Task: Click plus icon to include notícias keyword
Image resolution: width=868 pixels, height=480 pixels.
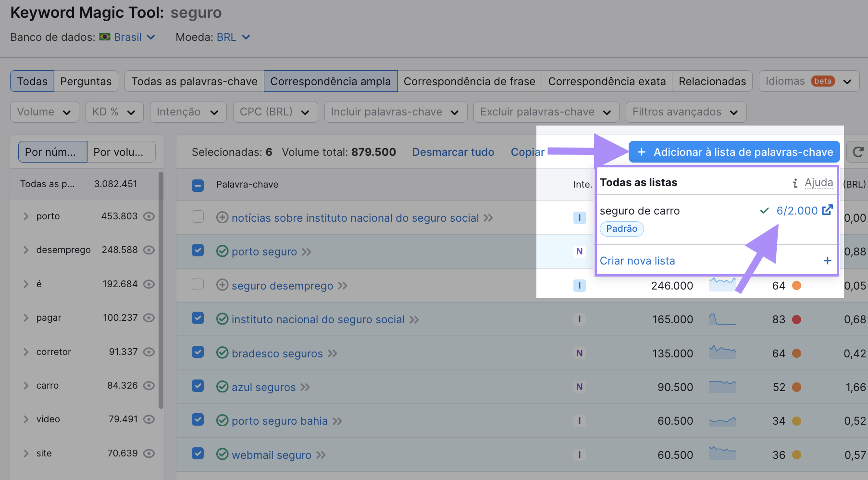Action: click(x=222, y=217)
